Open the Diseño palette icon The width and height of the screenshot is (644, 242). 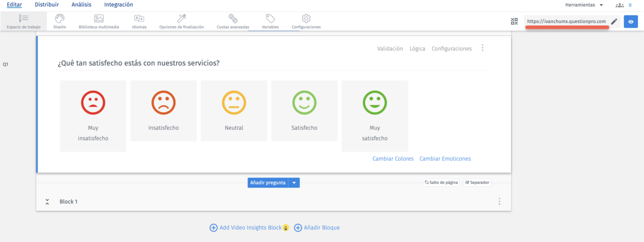point(60,18)
